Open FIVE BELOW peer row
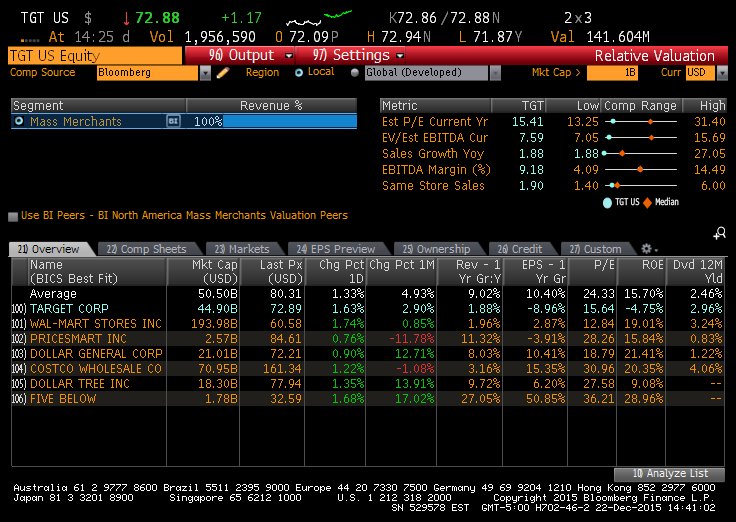The height and width of the screenshot is (522, 736). [63, 399]
